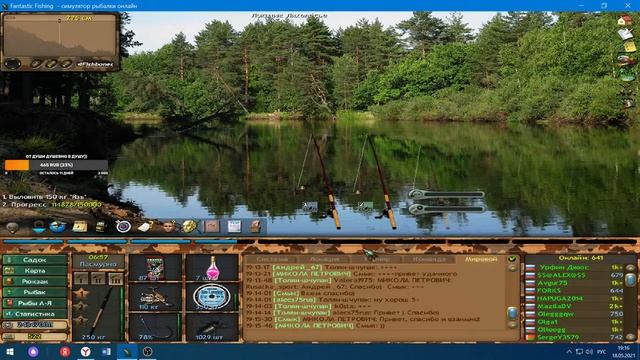
Task: Click the white tag icon in toolbar
Action: (145, 226)
